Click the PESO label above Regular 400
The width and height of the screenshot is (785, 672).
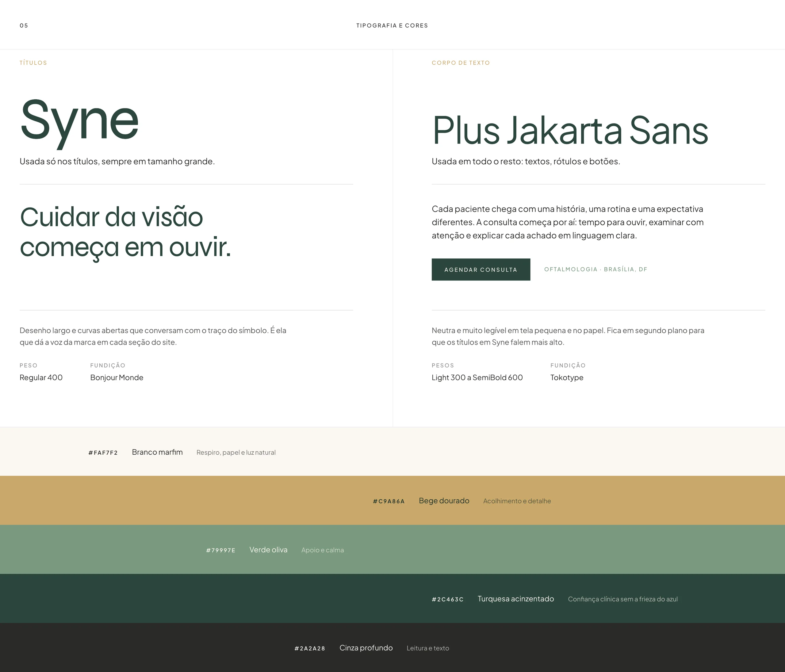click(x=29, y=365)
